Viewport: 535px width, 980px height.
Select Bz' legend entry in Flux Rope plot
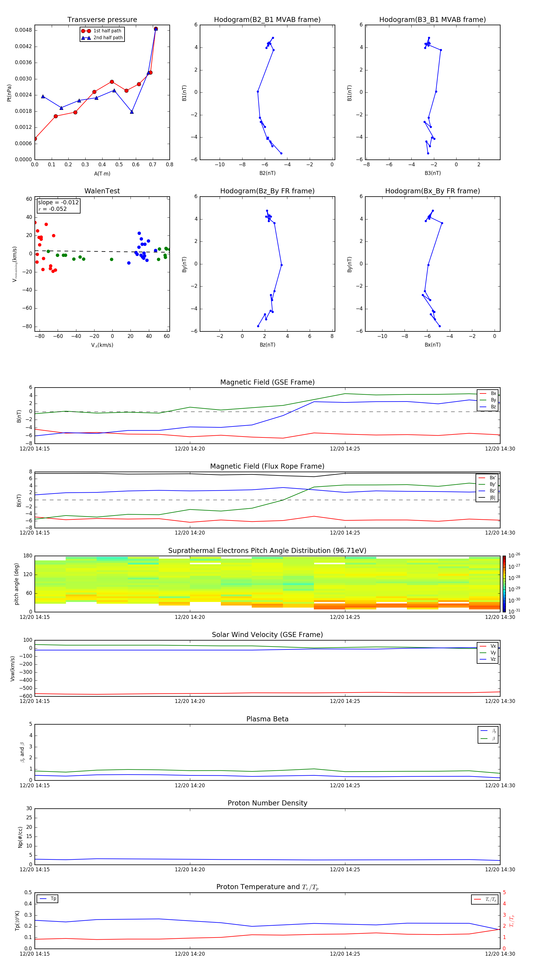pyautogui.click(x=487, y=491)
